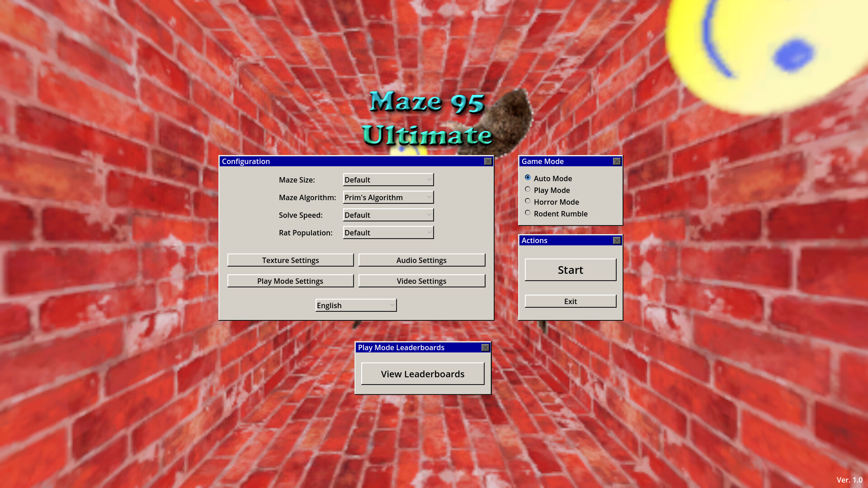868x488 pixels.
Task: Select the Auto Mode radio button
Action: [528, 178]
